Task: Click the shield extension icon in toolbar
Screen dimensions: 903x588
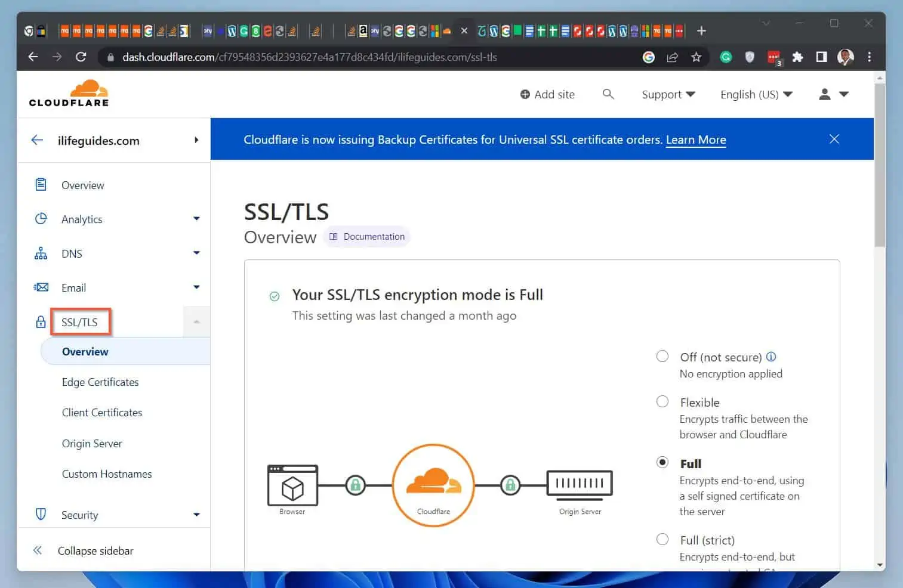Action: click(x=750, y=57)
